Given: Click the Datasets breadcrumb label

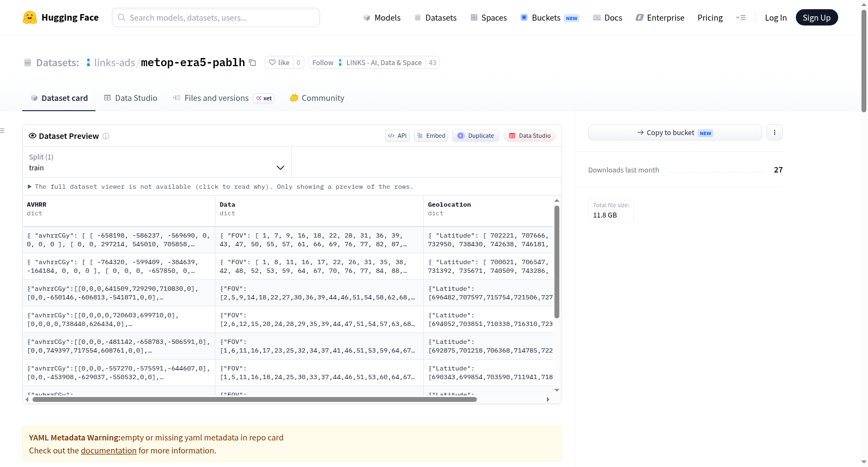Looking at the screenshot, I should tap(58, 62).
